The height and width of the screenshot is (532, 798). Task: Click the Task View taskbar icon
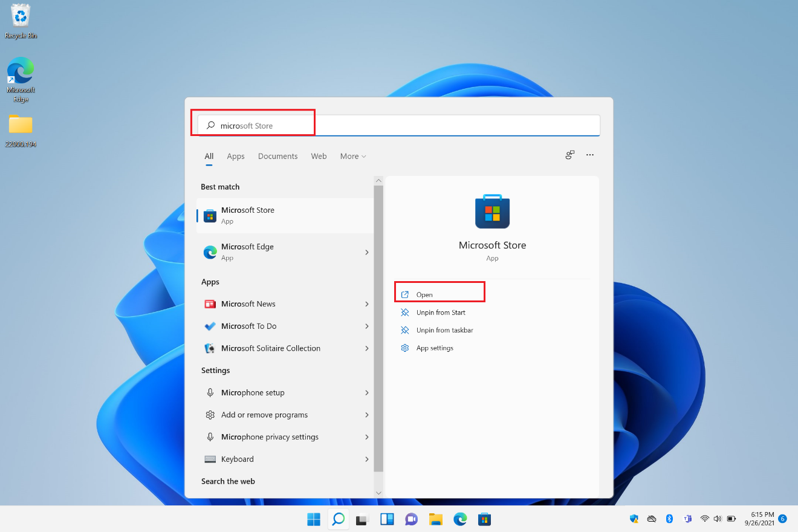(x=362, y=519)
